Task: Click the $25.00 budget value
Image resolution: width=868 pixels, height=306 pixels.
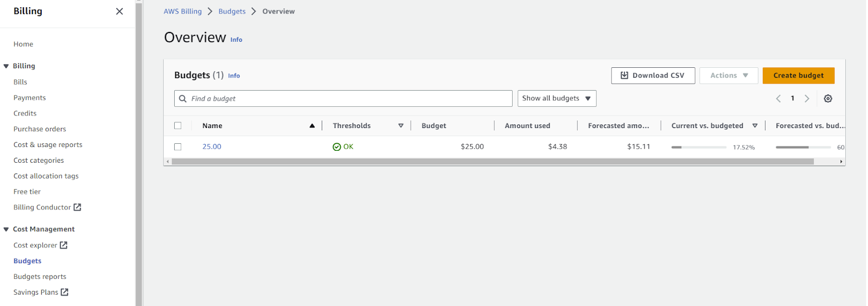Action: pos(472,147)
